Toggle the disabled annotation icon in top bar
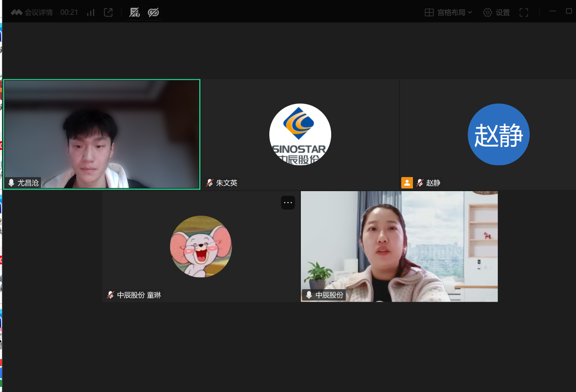This screenshot has width=576, height=392. pyautogui.click(x=135, y=12)
